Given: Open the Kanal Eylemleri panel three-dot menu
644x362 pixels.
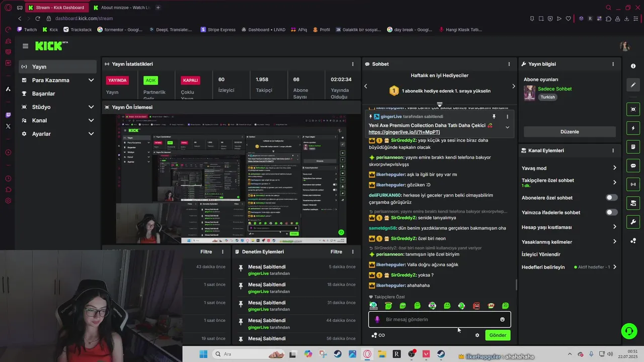Looking at the screenshot, I should click(613, 150).
